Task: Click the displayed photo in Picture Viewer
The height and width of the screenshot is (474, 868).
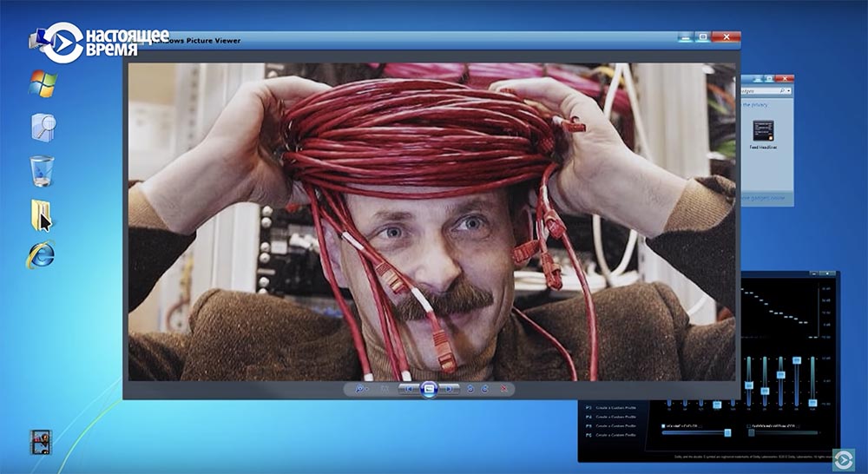Action: coord(431,221)
